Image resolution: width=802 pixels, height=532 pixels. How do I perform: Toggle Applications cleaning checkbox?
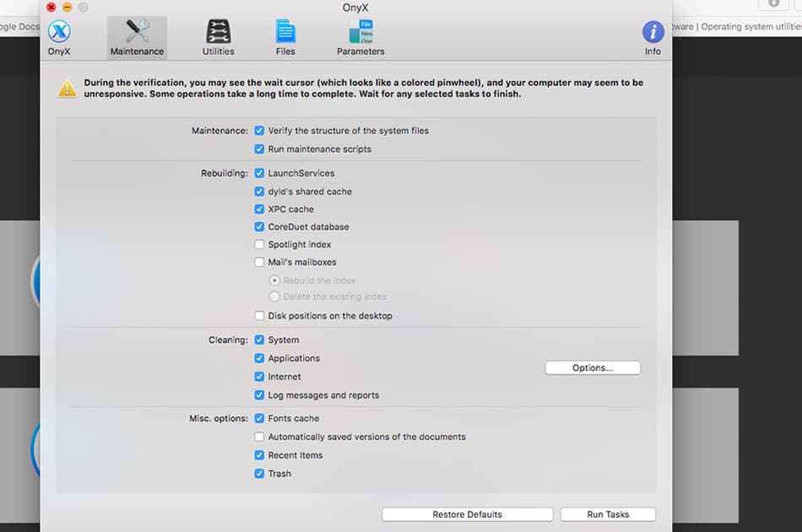click(x=259, y=358)
